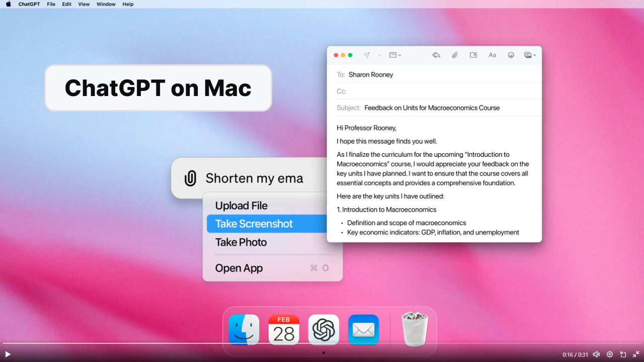Close the mail compose window

point(336,55)
